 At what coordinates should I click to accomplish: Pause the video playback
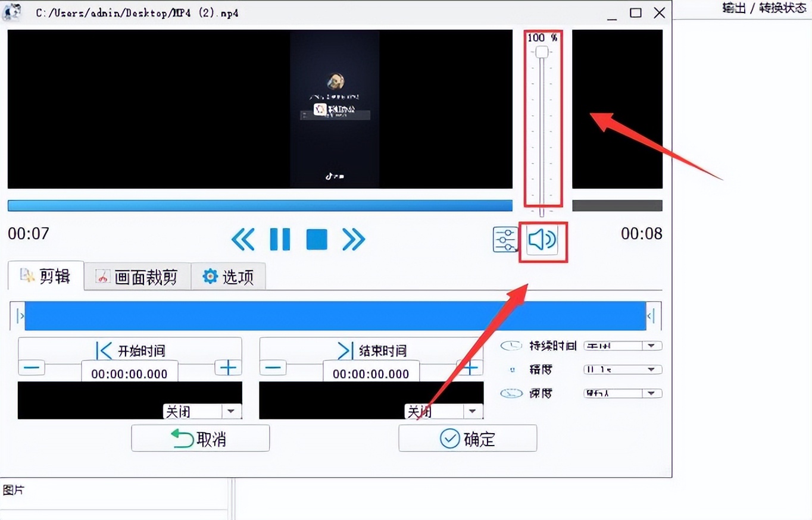point(280,239)
